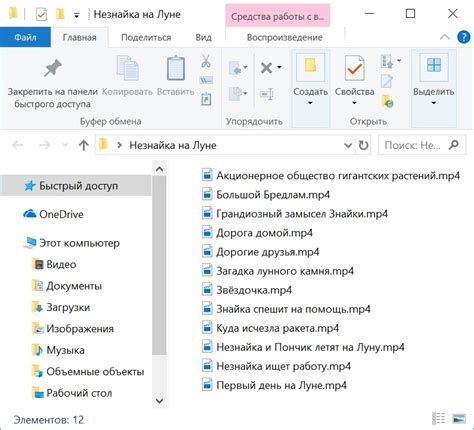This screenshot has width=474, height=430.
Task: Open the Delete button dropdown arrow
Action: pyautogui.click(x=279, y=68)
